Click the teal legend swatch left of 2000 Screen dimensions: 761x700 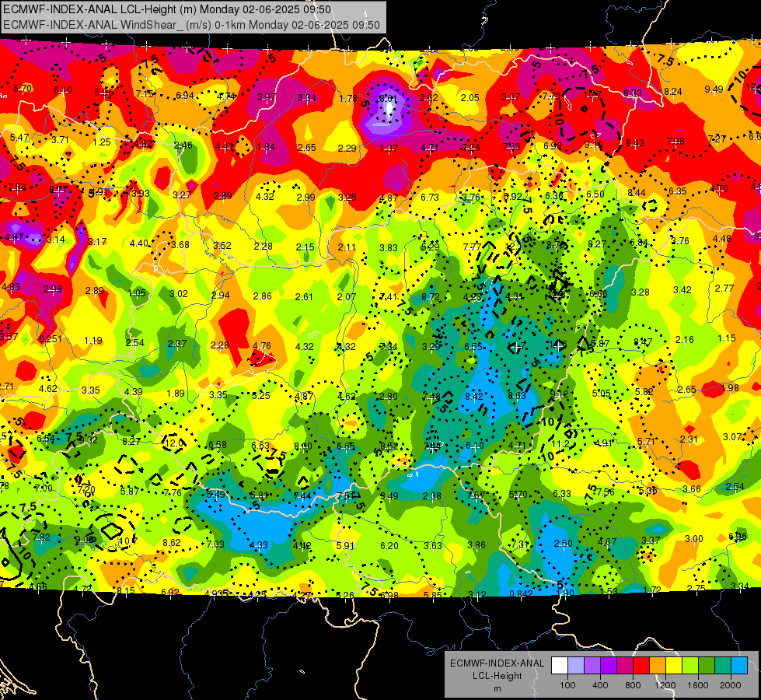(722, 666)
